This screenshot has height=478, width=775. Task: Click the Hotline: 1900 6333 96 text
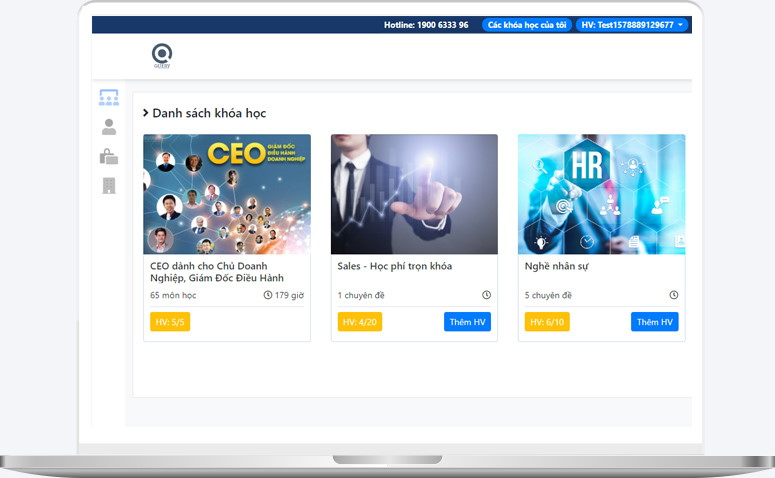426,25
